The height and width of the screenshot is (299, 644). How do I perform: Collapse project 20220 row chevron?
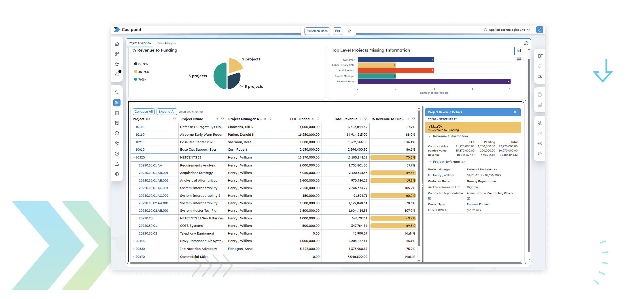134,158
